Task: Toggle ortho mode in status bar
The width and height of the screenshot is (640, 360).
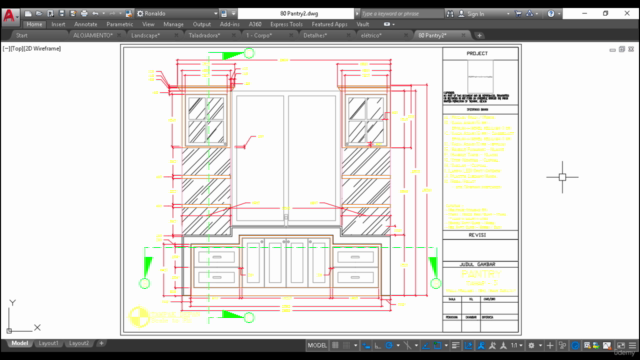Action: coord(378,345)
